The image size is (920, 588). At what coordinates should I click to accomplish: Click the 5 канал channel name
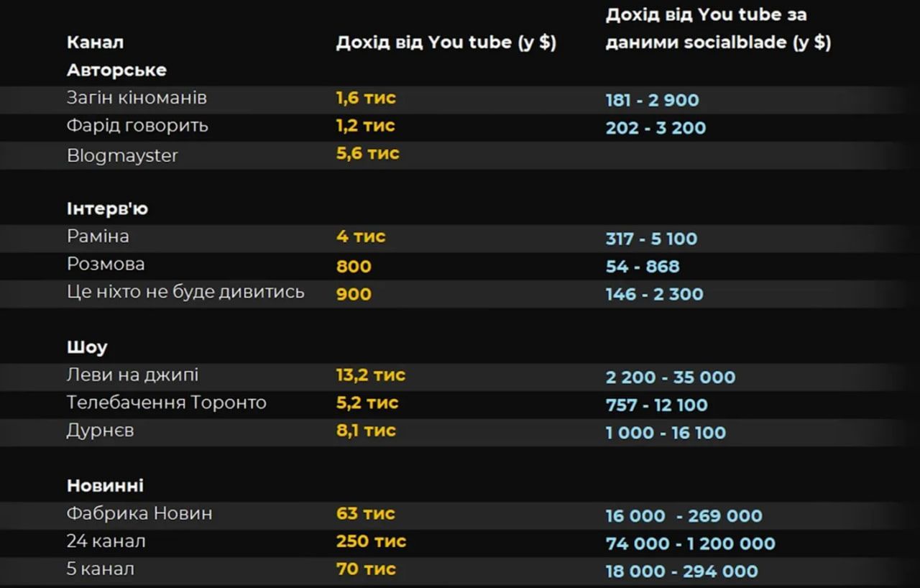[x=100, y=569]
